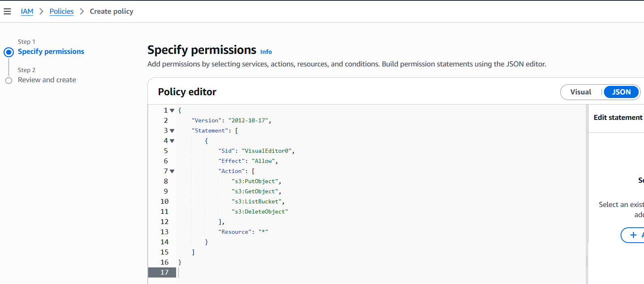Click the IAM breadcrumb link

pyautogui.click(x=27, y=11)
